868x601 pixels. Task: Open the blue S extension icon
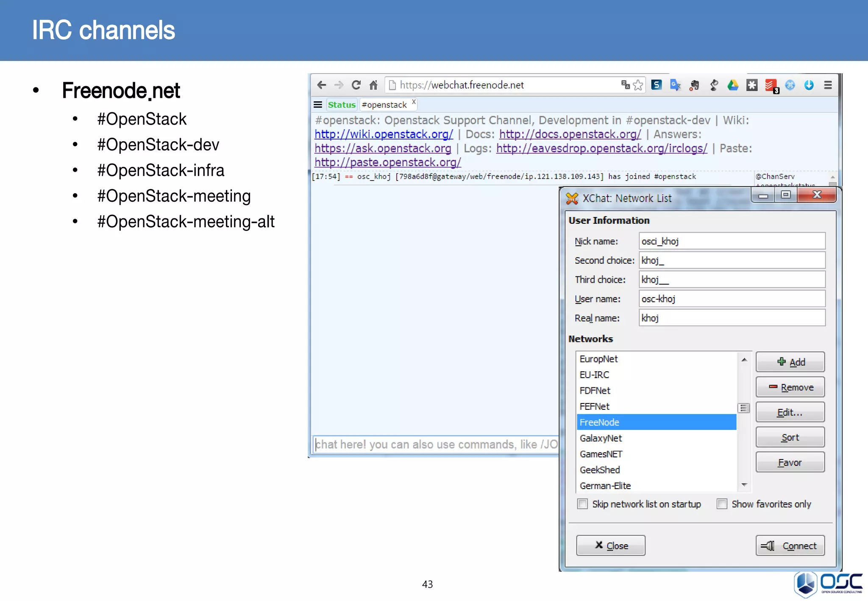(657, 85)
